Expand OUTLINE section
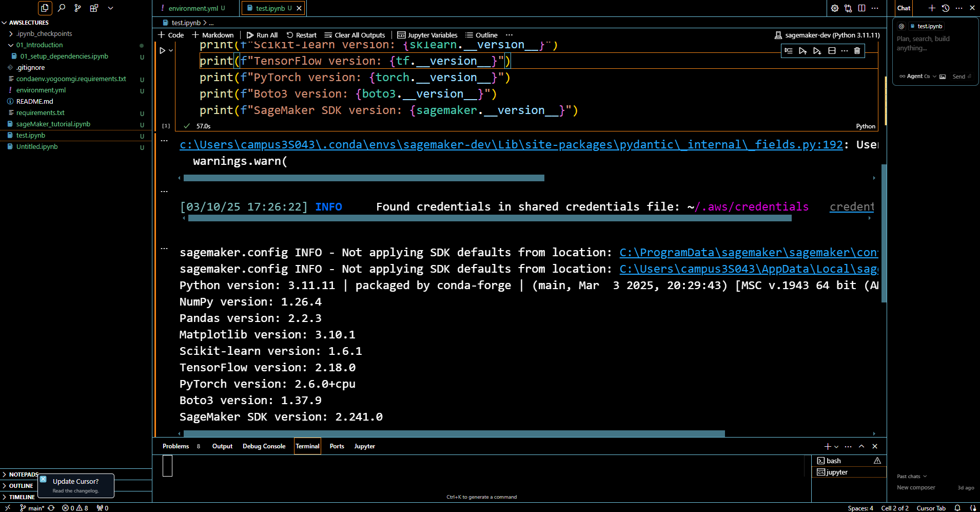980x512 pixels. click(x=21, y=486)
